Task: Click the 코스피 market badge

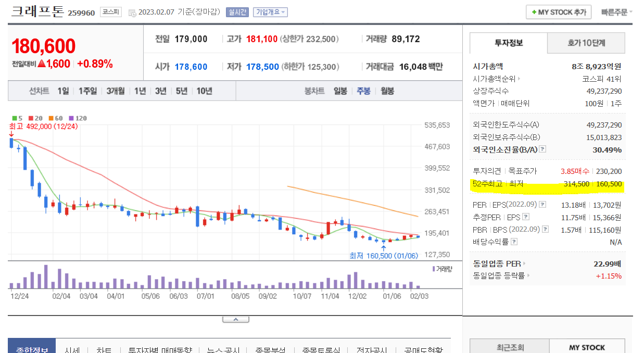Action: click(x=111, y=12)
